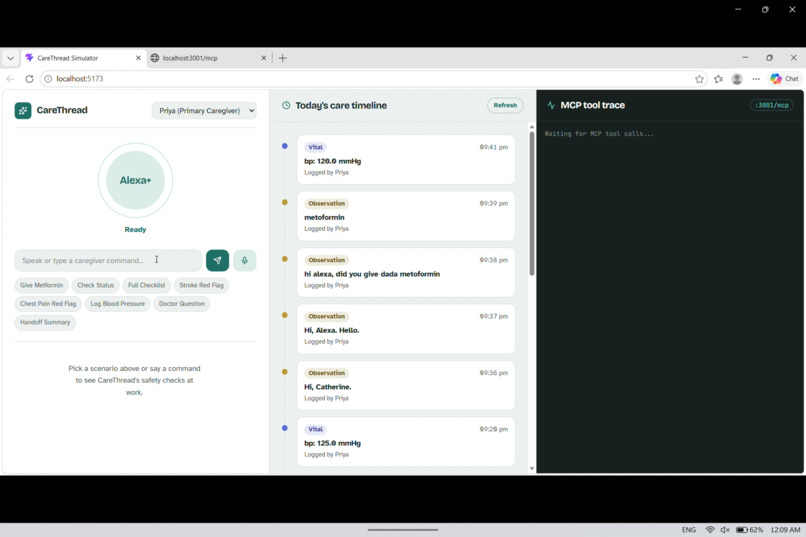Switch to the CareThread Simulator tab
The height and width of the screenshot is (537, 806).
click(x=83, y=58)
